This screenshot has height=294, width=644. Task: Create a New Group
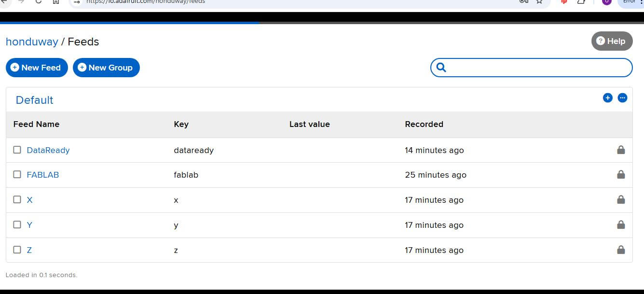pos(106,68)
